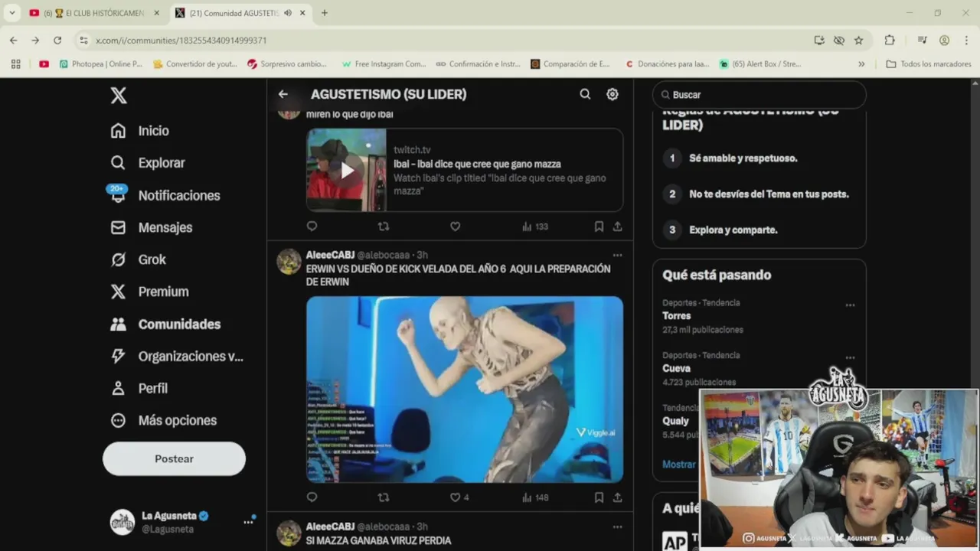Open Todos los marcadores folder
This screenshot has width=980, height=551.
929,64
